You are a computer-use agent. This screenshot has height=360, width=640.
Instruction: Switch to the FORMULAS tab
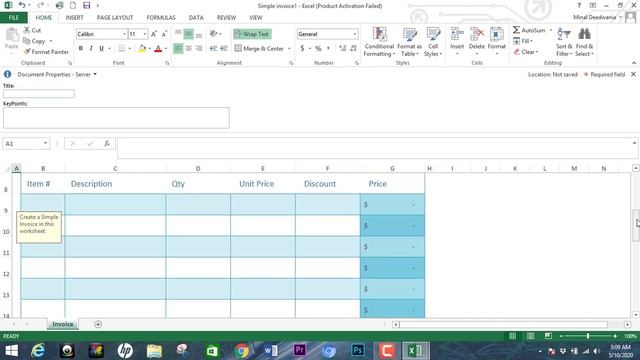161,18
